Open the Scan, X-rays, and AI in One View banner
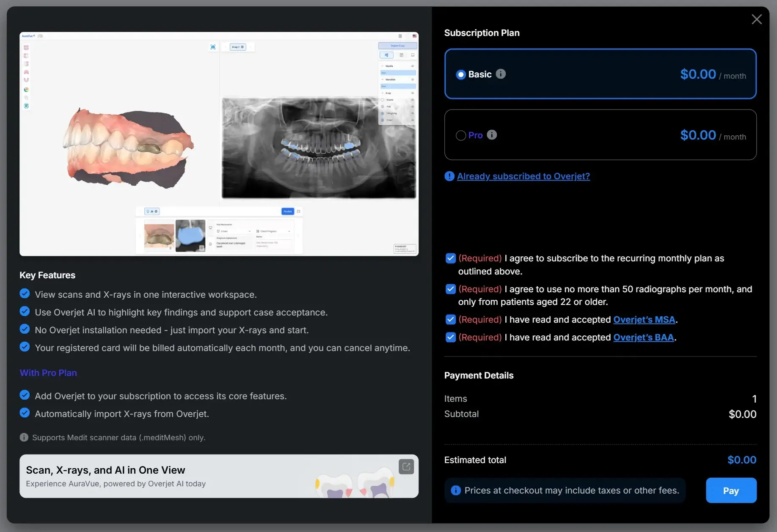The height and width of the screenshot is (532, 777). [219, 476]
